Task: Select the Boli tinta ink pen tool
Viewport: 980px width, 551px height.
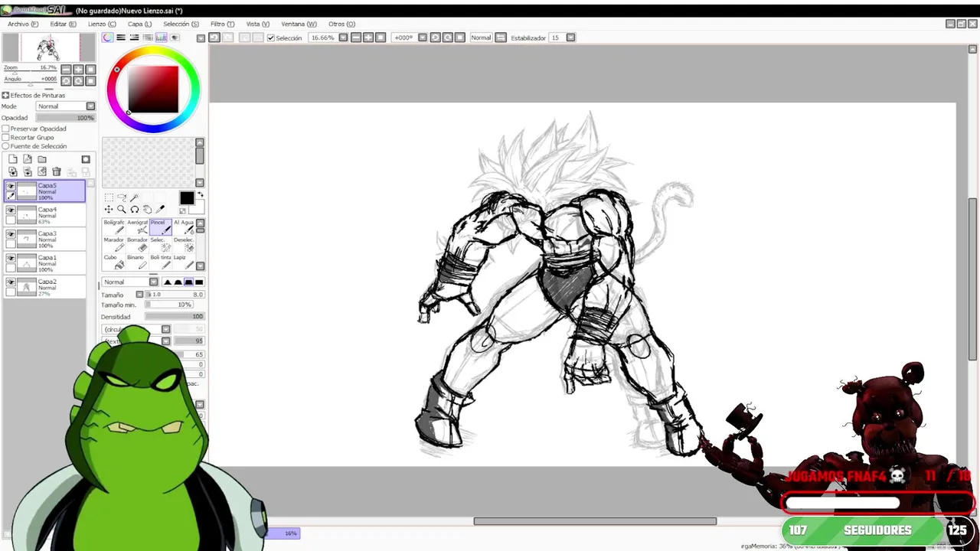Action: point(160,262)
